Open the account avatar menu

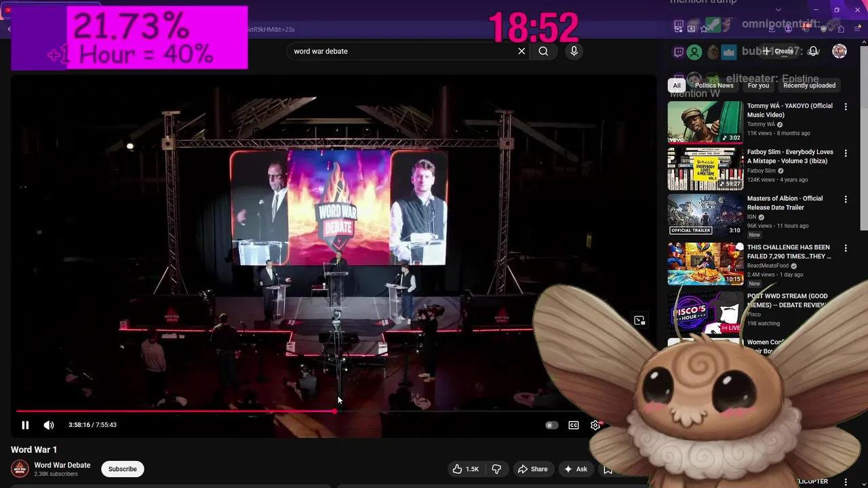(840, 51)
